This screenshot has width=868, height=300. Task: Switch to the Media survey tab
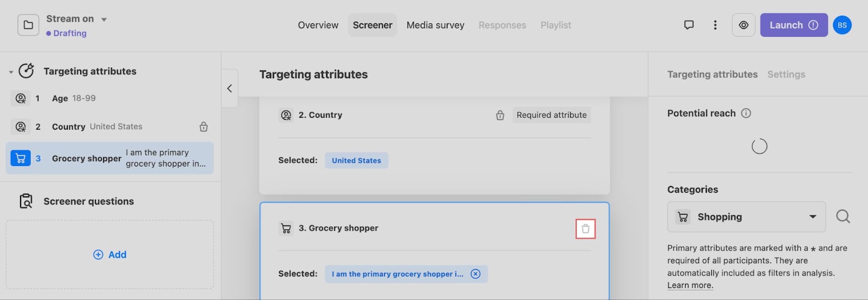(x=435, y=25)
